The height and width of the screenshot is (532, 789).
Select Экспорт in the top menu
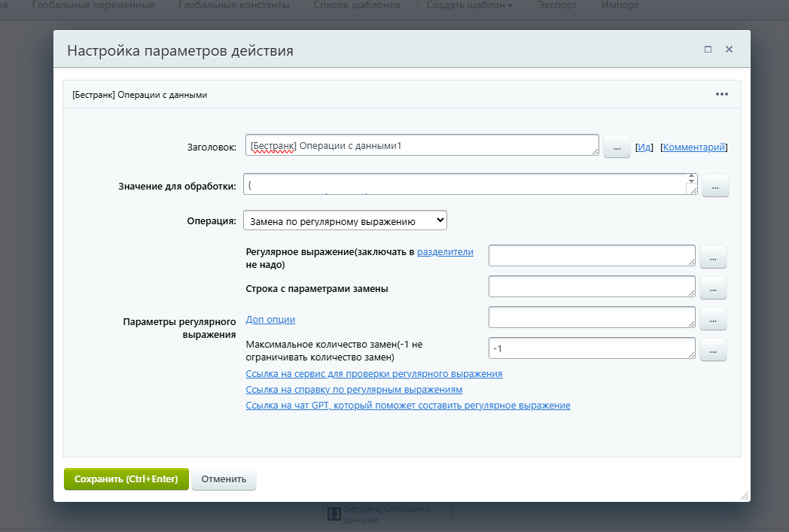556,5
